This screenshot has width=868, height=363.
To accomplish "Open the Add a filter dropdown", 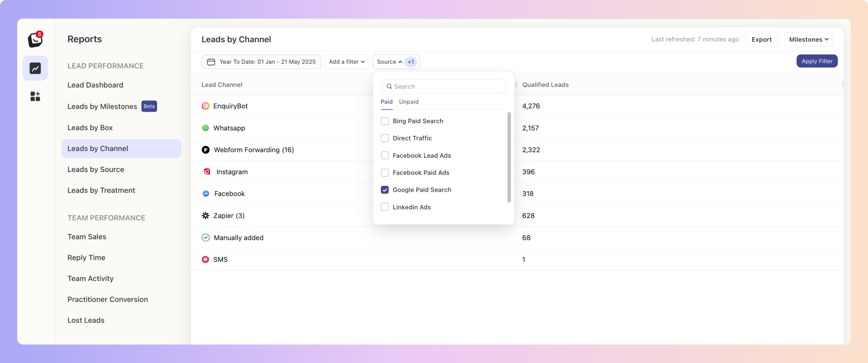I will pos(347,62).
